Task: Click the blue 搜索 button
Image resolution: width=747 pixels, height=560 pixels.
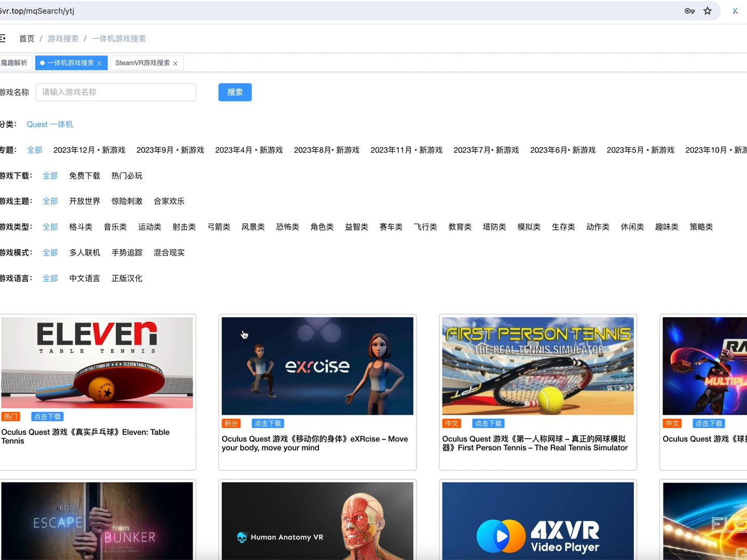Action: pos(235,92)
